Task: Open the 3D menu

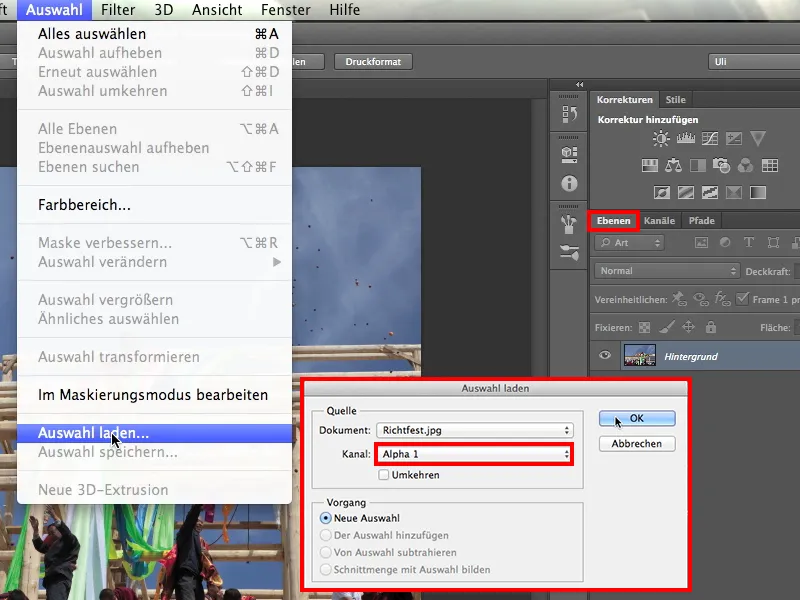Action: click(164, 10)
